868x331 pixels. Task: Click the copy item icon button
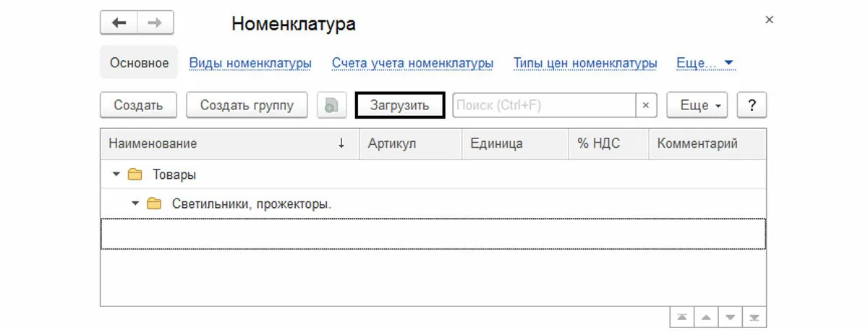(332, 105)
